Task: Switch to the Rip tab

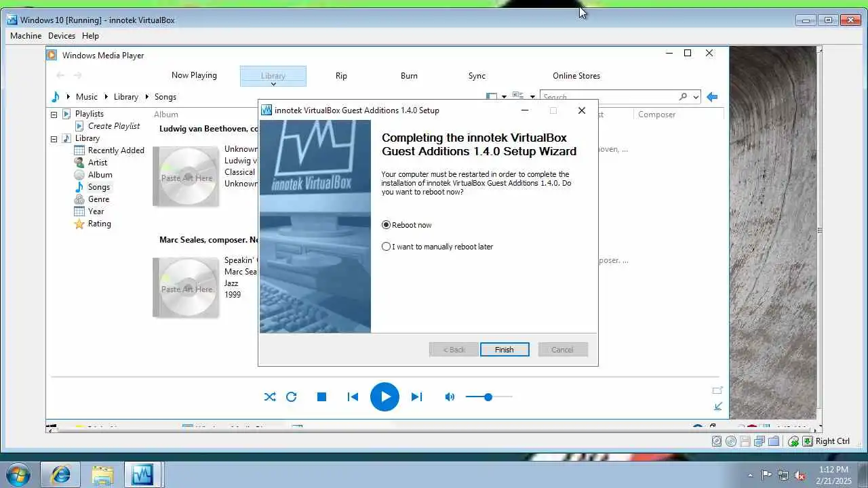Action: click(341, 76)
